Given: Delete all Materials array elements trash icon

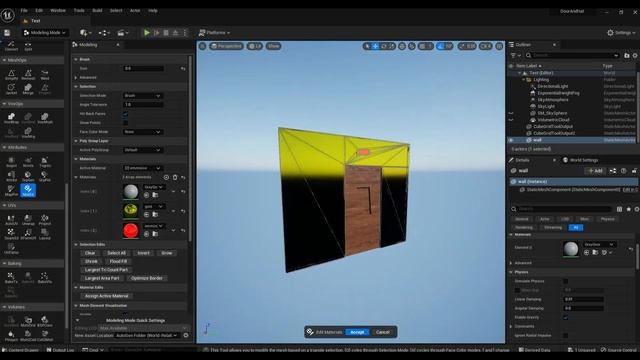Looking at the screenshot, I should [x=175, y=177].
